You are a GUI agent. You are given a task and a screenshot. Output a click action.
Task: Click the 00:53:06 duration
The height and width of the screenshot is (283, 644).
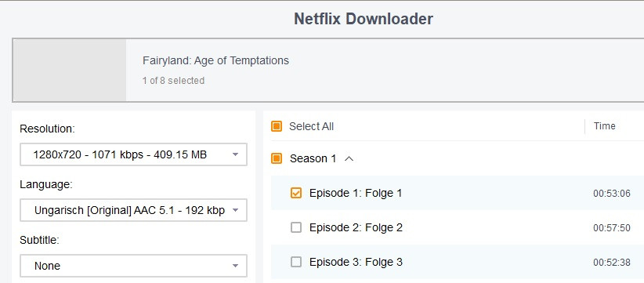(x=612, y=194)
